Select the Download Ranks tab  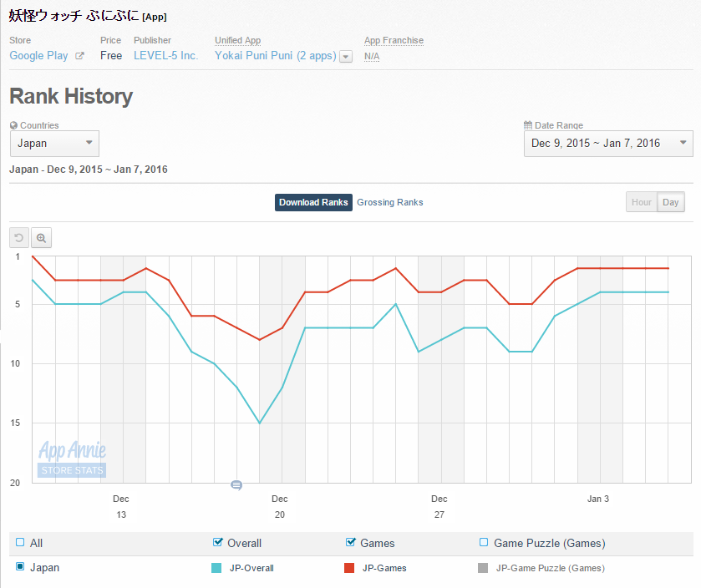point(313,202)
